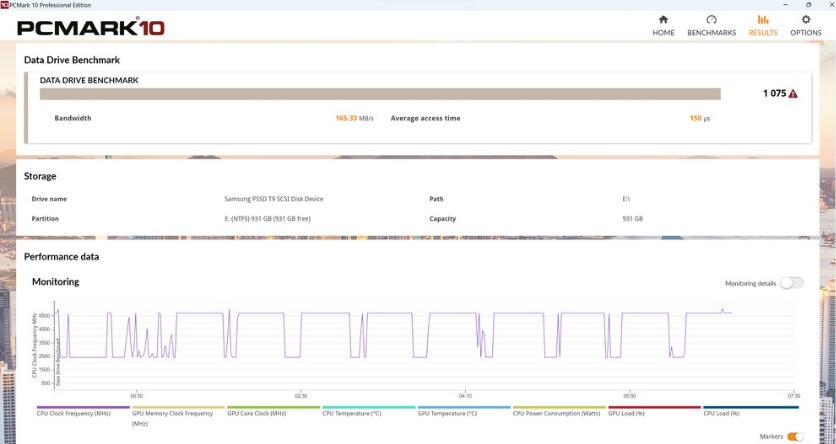Click the Results bar chart icon

click(763, 20)
